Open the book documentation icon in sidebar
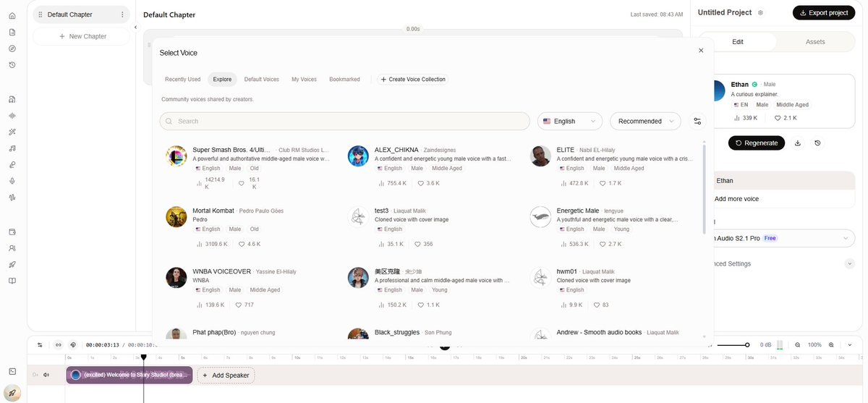This screenshot has height=403, width=868. [12, 281]
